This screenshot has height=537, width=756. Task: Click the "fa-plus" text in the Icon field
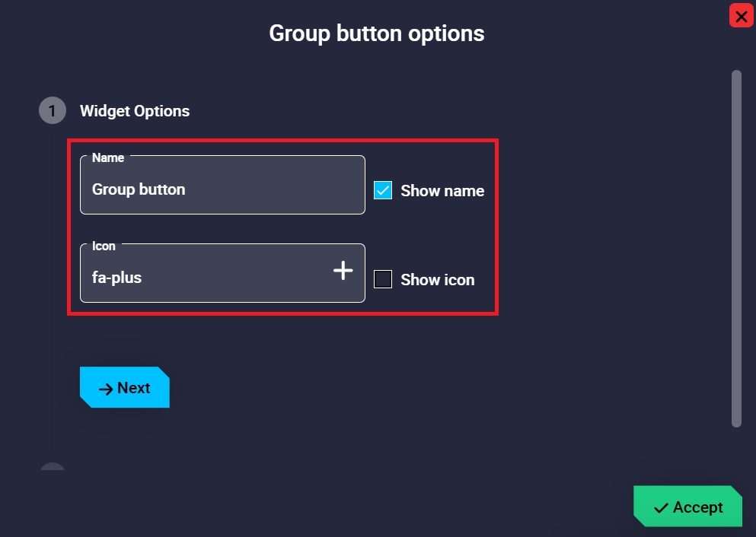pos(116,278)
